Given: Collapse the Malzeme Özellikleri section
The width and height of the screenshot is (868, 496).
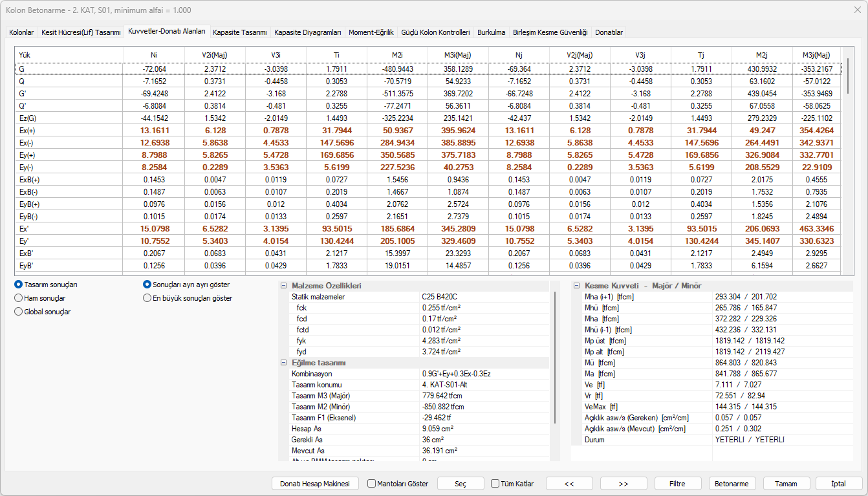Looking at the screenshot, I should [x=283, y=286].
